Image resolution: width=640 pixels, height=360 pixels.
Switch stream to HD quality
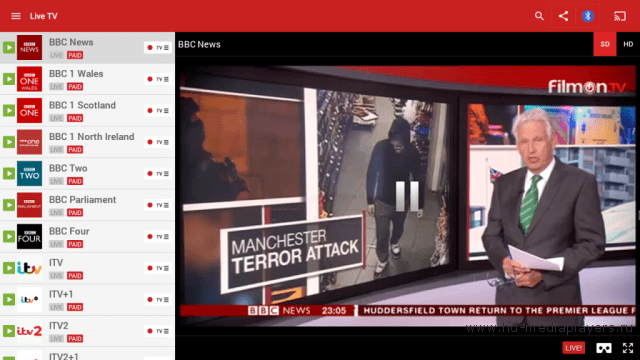628,44
